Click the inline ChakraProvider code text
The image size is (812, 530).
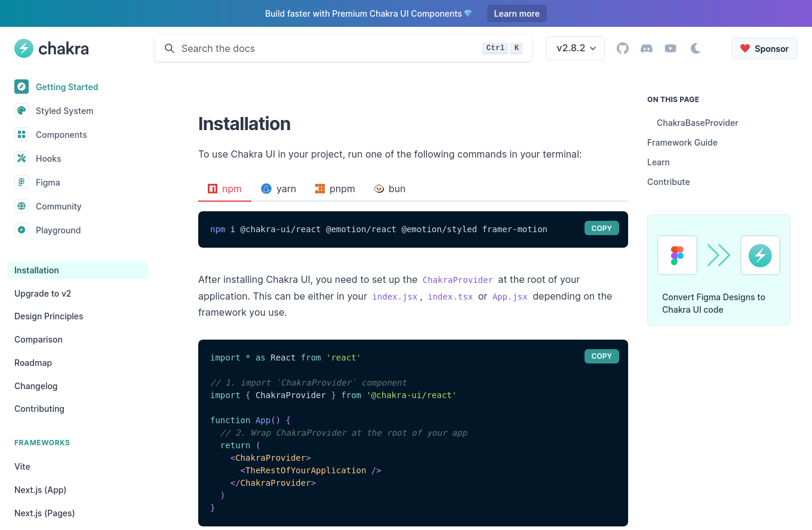458,280
